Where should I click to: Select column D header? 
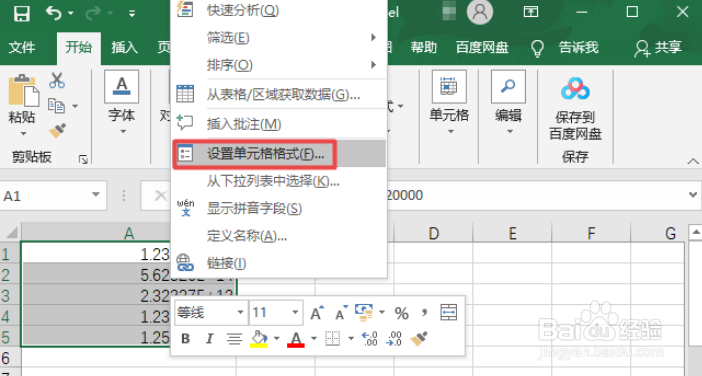(x=433, y=233)
